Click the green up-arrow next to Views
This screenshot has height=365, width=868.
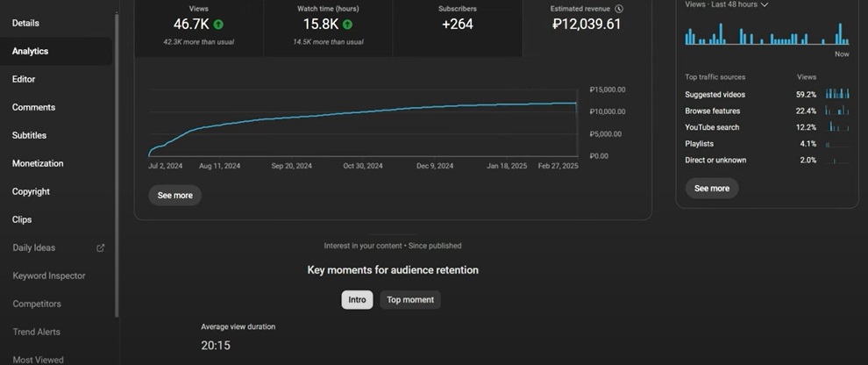[217, 25]
